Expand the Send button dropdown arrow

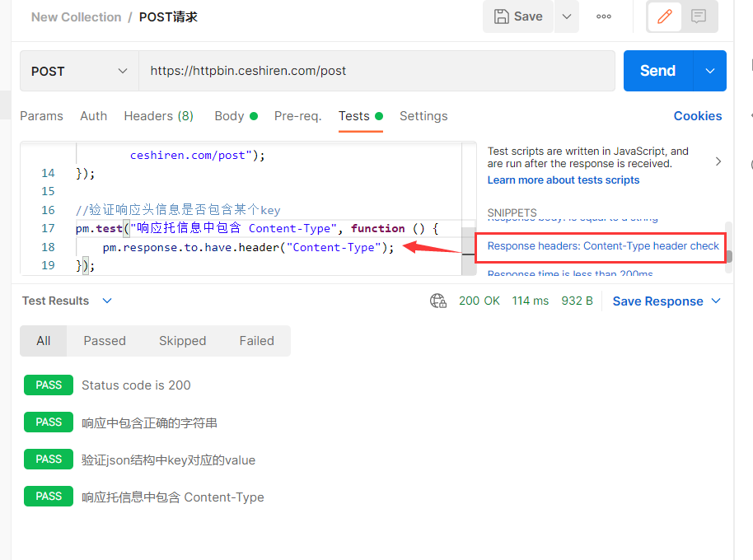pos(710,71)
